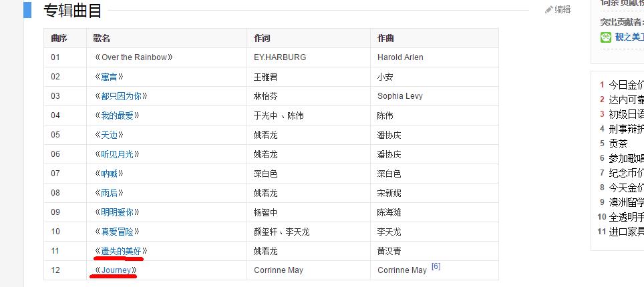Open the 《听见月光》 song link

116,154
